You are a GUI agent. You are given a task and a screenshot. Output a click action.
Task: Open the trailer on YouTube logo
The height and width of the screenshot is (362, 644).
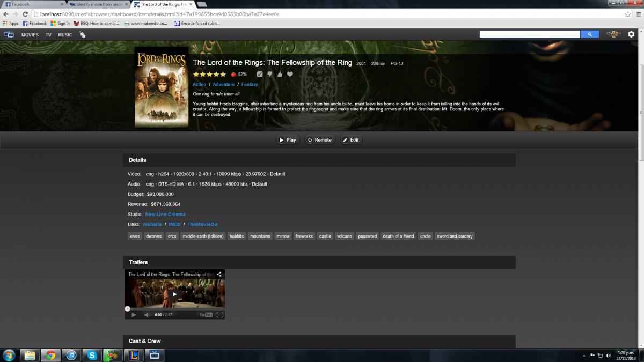[206, 315]
